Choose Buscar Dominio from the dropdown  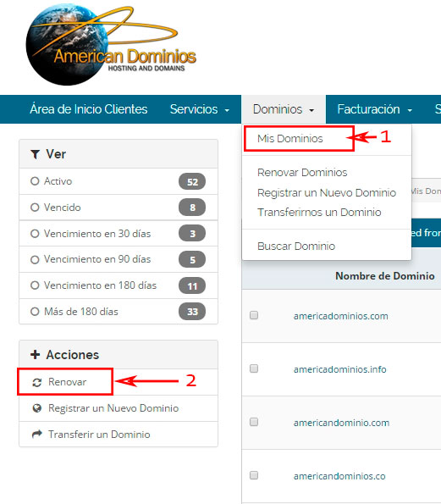pos(296,246)
